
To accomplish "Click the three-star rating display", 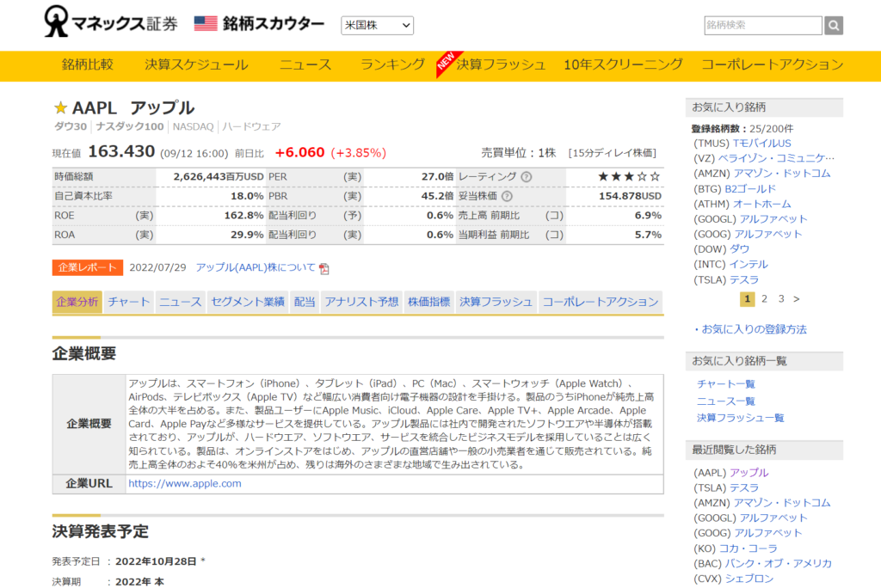I will (629, 176).
